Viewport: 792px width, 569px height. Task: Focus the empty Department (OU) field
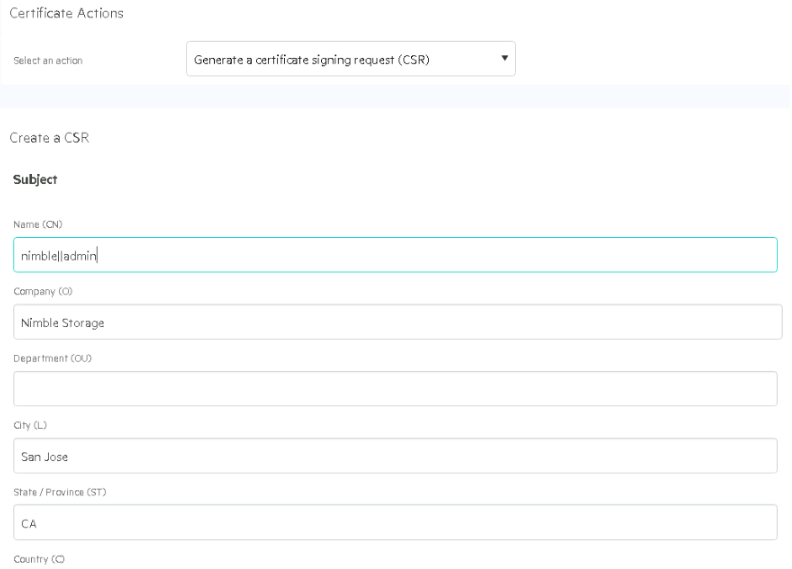[x=395, y=389]
